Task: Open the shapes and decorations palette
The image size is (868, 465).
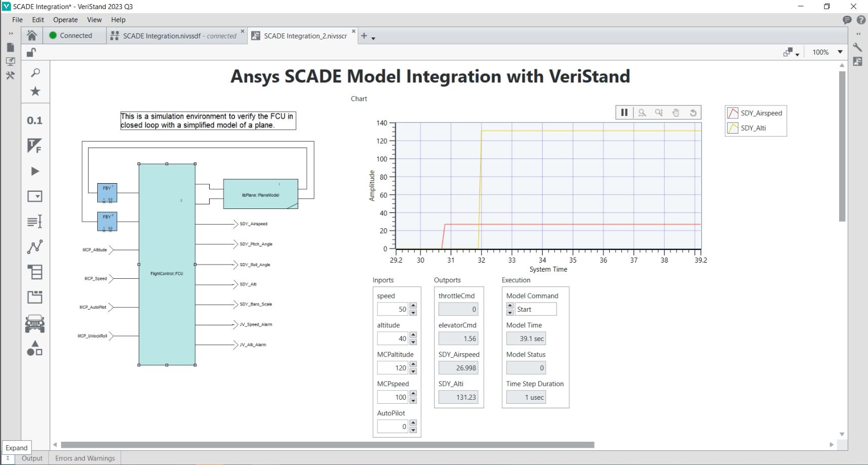Action: tap(34, 349)
